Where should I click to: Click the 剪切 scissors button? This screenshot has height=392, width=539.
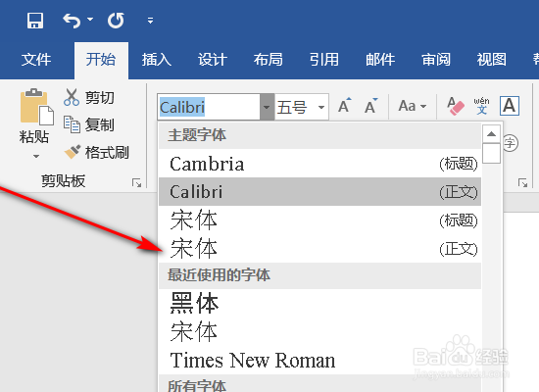88,98
